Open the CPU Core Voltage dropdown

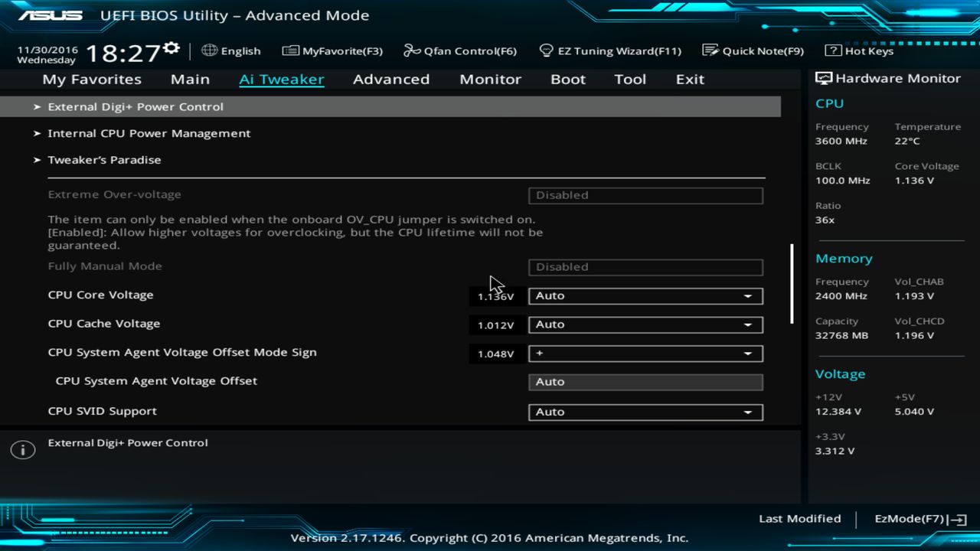click(645, 295)
